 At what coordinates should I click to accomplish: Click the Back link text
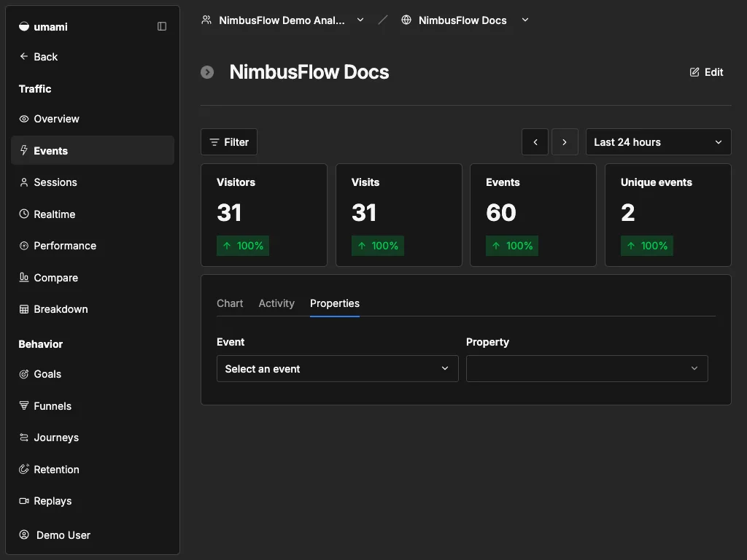46,57
